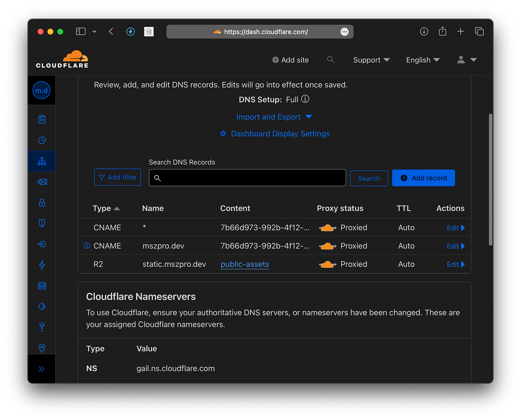Screen dimensions: 521x420
Task: Open the Access login arrow icon
Action: [x=42, y=244]
